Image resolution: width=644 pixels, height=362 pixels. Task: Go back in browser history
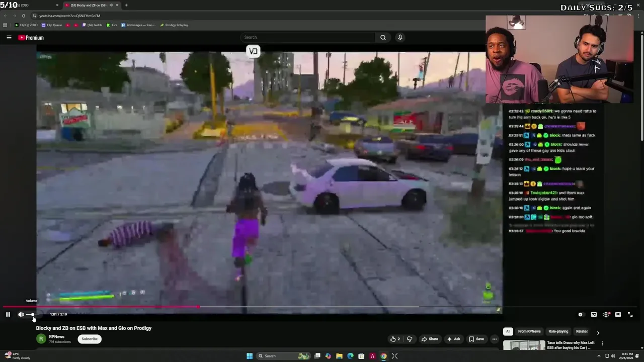(x=5, y=16)
